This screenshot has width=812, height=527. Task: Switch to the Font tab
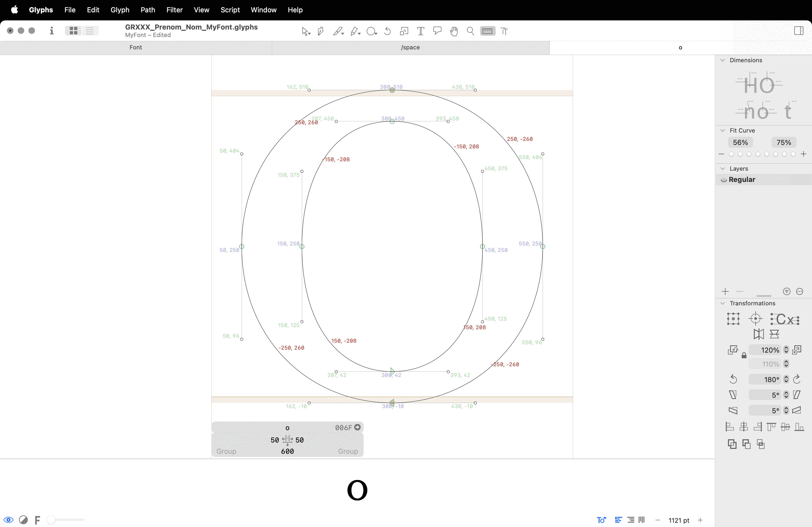(x=135, y=47)
